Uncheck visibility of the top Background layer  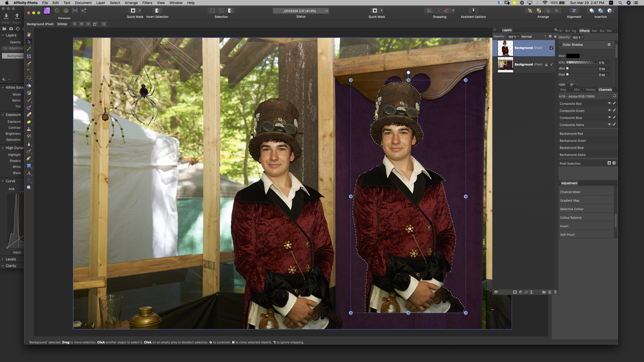click(551, 48)
